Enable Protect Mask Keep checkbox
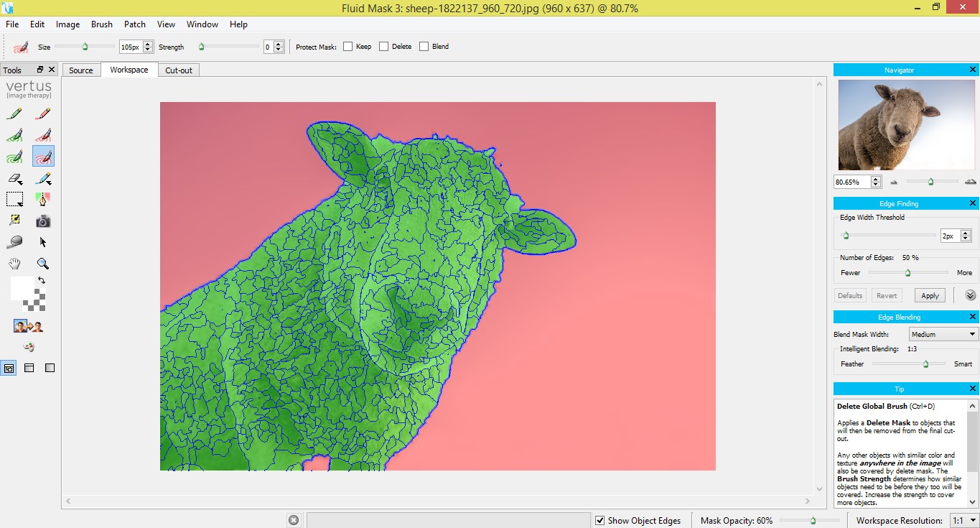This screenshot has height=528, width=980. pyautogui.click(x=347, y=47)
